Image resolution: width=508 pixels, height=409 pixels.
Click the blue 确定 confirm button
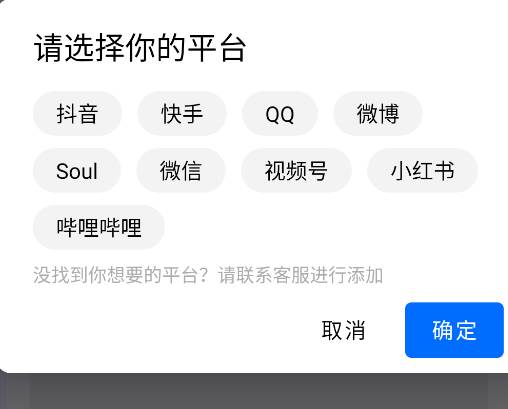click(x=454, y=330)
